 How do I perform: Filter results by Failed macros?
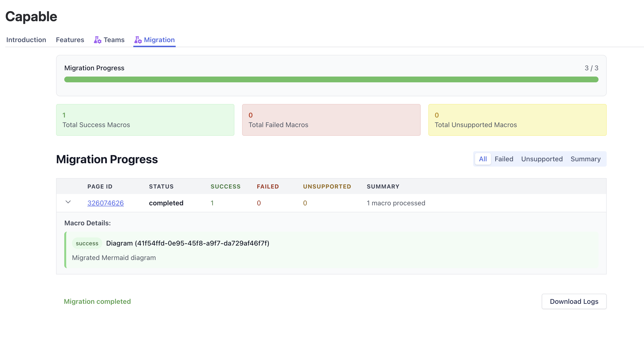tap(504, 159)
